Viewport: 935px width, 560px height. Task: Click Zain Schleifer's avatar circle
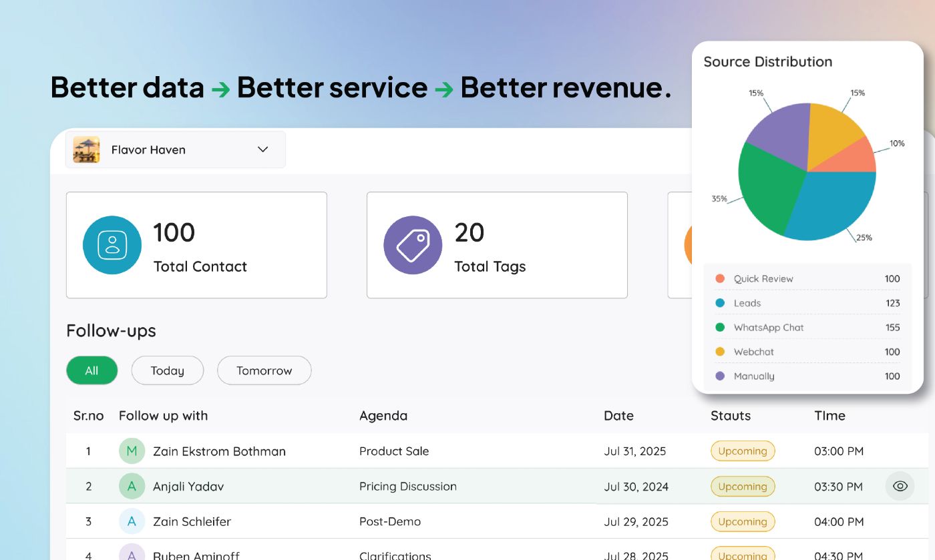tap(132, 521)
